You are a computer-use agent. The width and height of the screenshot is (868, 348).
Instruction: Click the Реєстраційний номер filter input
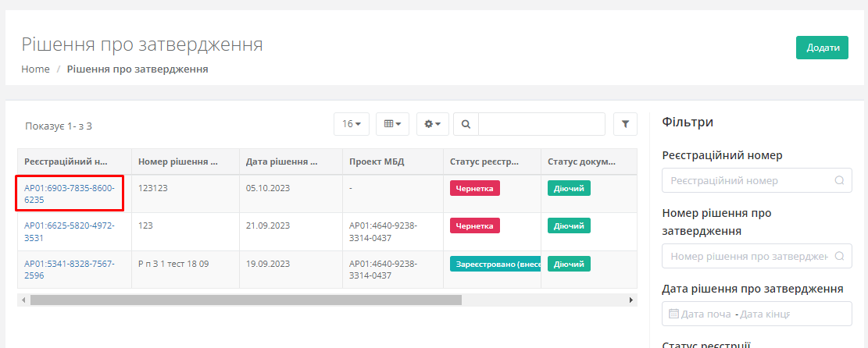click(x=748, y=180)
